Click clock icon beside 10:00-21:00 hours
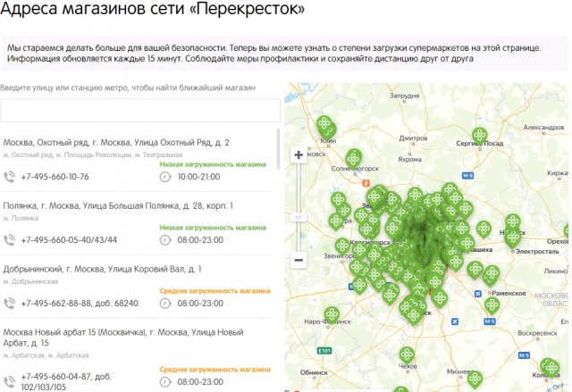This screenshot has width=572, height=392. click(165, 177)
